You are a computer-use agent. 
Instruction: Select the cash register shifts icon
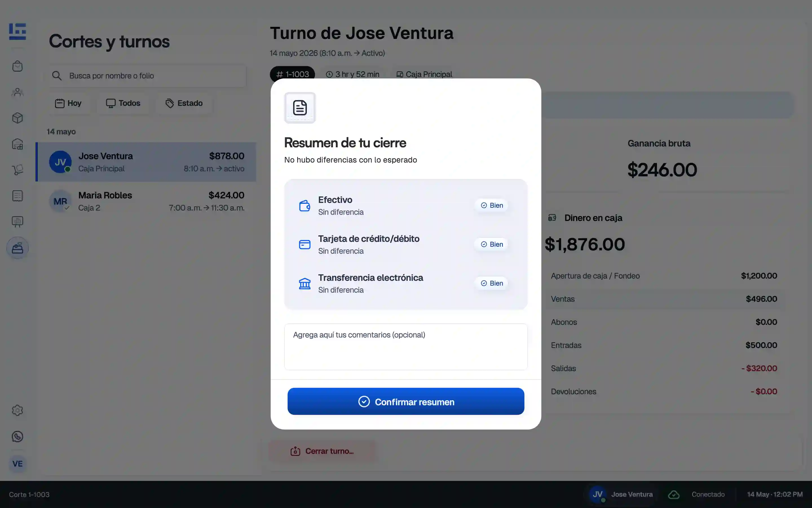click(17, 248)
